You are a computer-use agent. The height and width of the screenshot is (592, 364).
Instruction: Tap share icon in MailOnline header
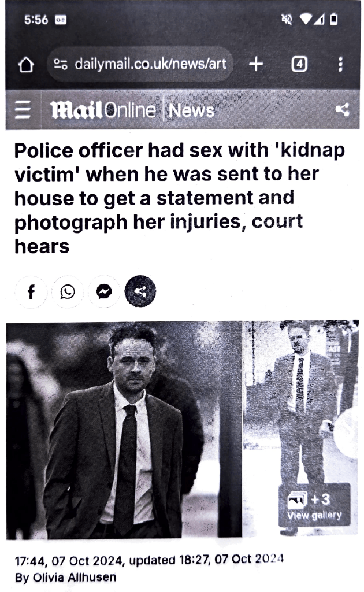point(342,110)
